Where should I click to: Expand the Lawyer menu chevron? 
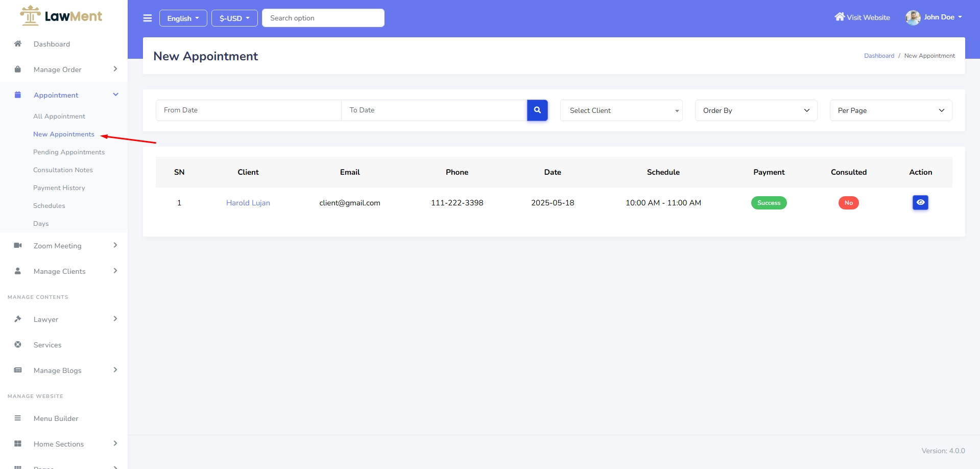pyautogui.click(x=115, y=319)
